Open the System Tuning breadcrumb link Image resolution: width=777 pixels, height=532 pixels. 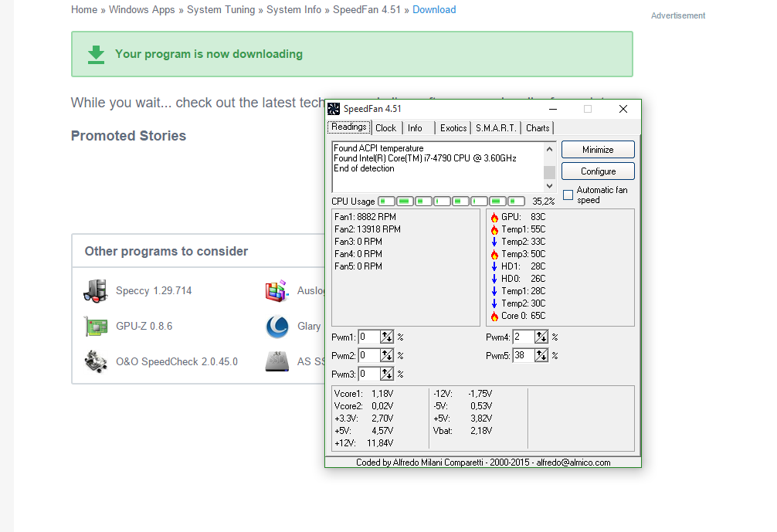[221, 10]
